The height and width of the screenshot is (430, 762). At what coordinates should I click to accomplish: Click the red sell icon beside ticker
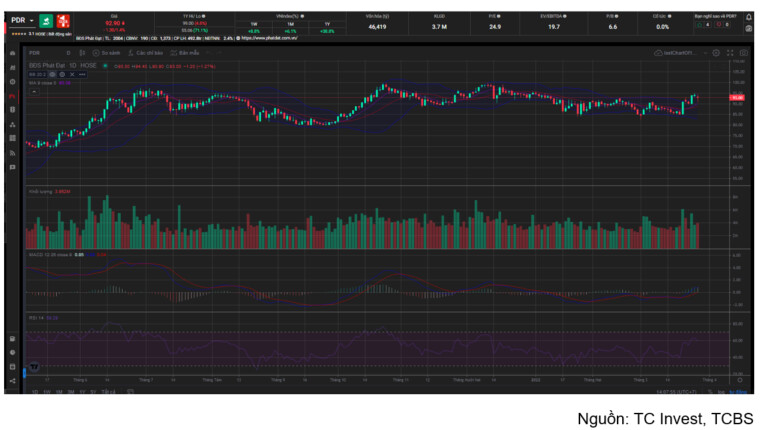tap(62, 20)
